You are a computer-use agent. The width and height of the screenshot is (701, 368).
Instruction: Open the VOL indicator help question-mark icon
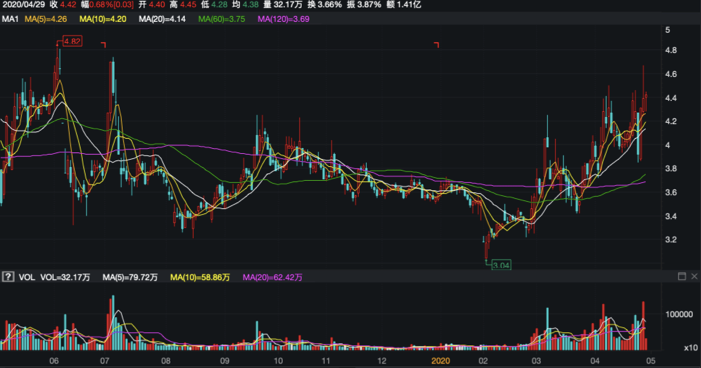(x=8, y=277)
